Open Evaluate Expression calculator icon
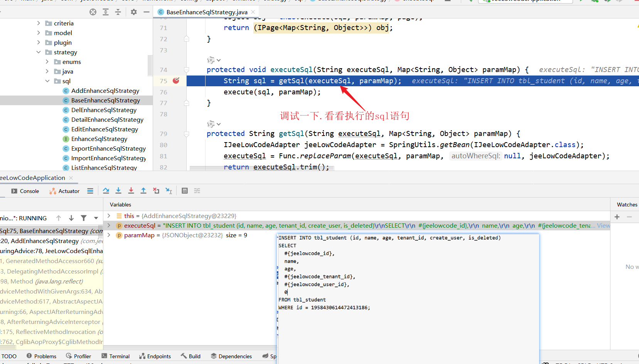The width and height of the screenshot is (639, 364). 185,191
